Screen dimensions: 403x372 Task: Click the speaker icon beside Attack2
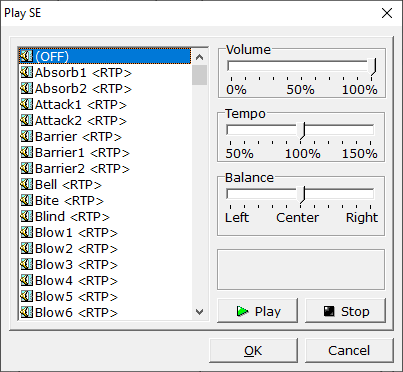click(x=26, y=120)
